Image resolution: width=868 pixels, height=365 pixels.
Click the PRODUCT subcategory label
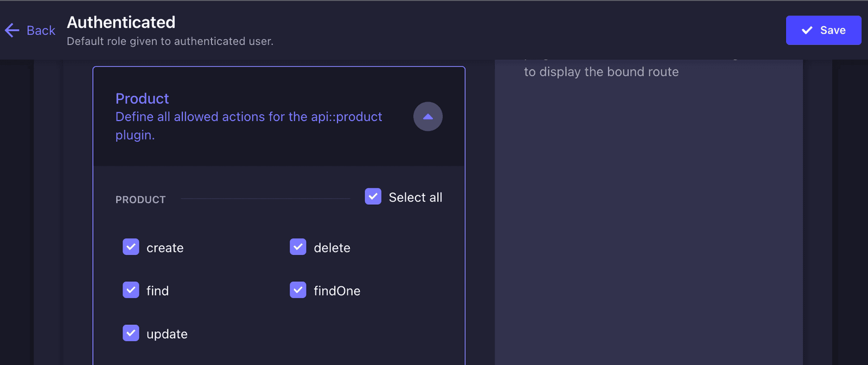tap(141, 200)
